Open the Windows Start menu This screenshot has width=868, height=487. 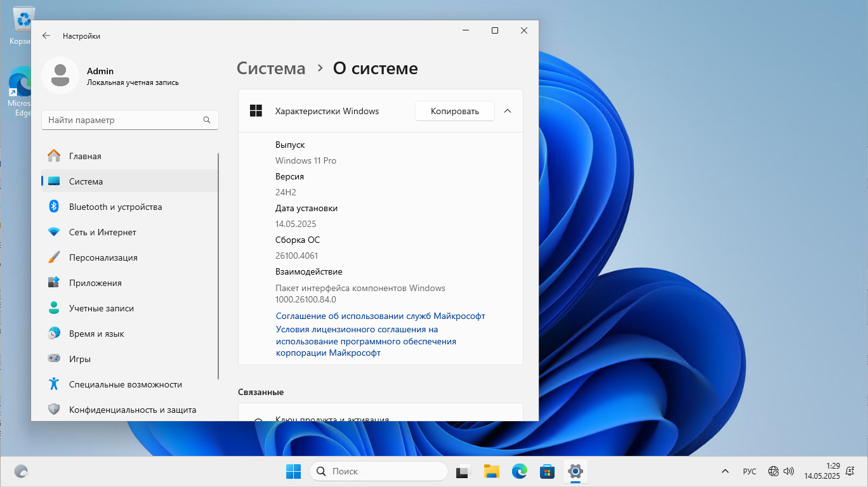click(293, 471)
